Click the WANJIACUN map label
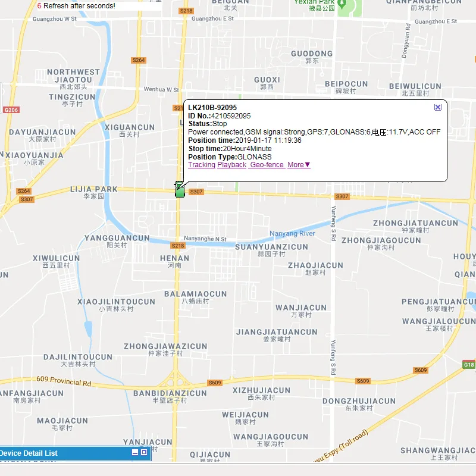 tap(301, 308)
